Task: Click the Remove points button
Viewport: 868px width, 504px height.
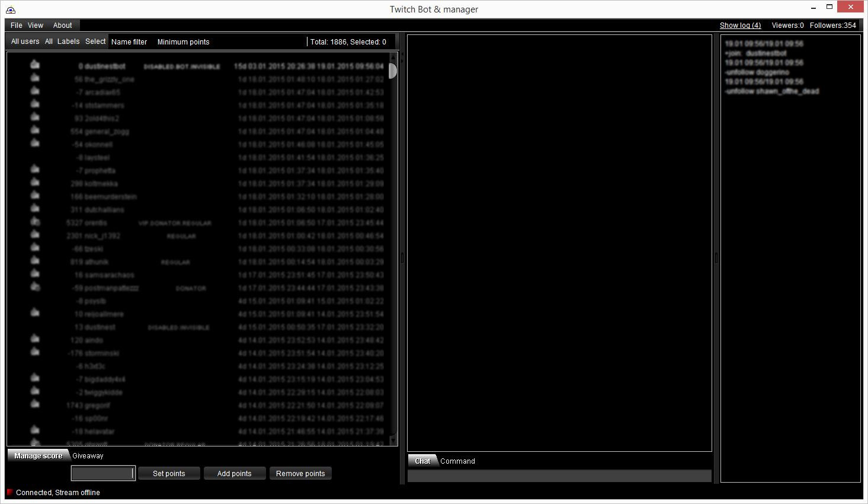Action: [x=300, y=474]
